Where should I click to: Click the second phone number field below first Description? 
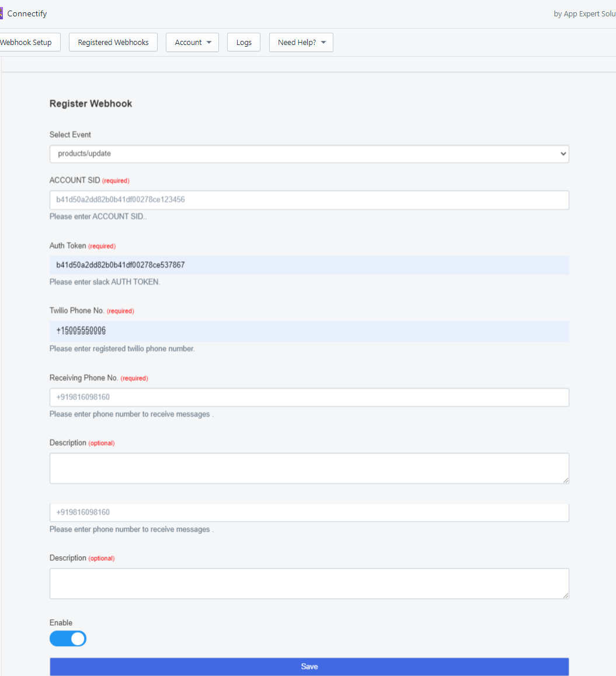click(309, 512)
